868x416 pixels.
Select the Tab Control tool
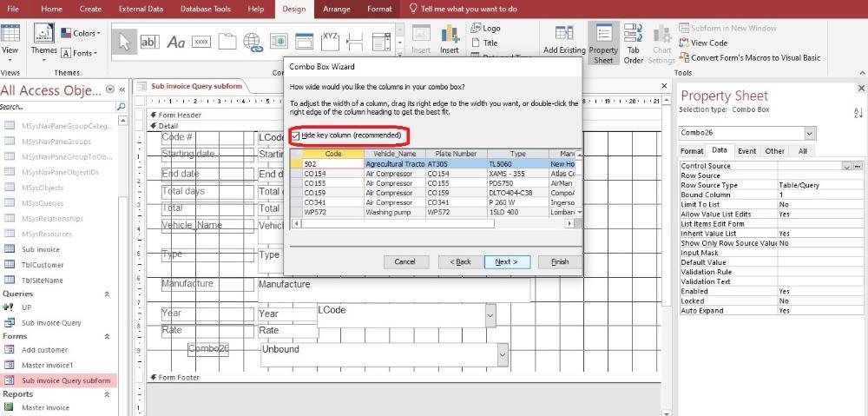227,42
